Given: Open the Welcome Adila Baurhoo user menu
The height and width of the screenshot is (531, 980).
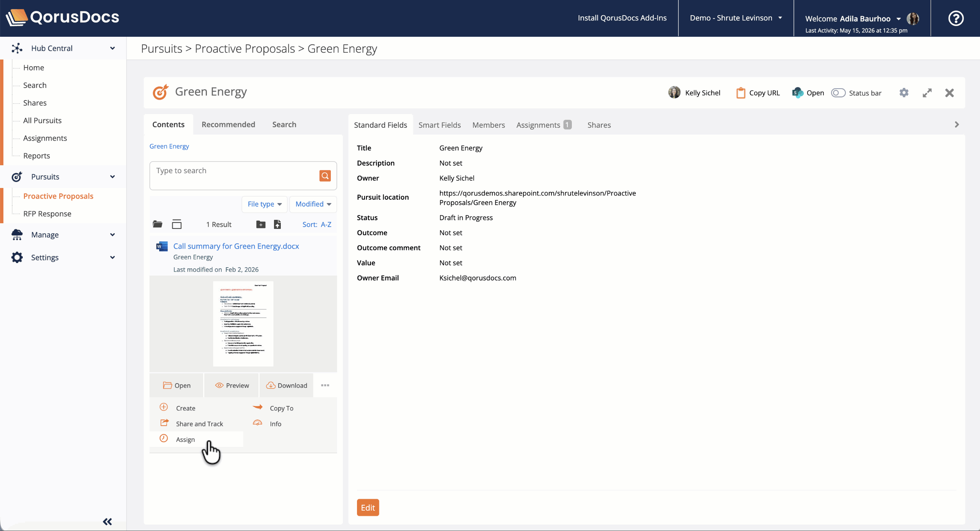Looking at the screenshot, I should pyautogui.click(x=853, y=19).
